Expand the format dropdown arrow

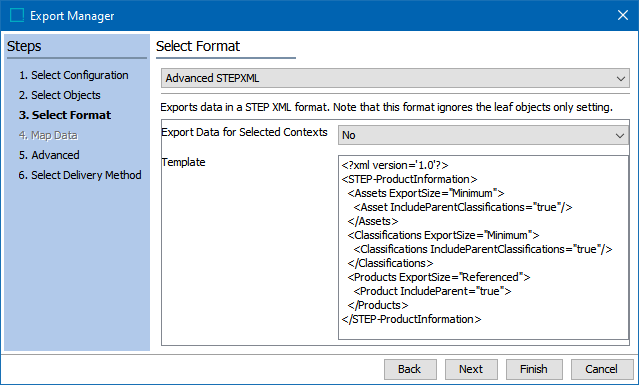pos(621,78)
